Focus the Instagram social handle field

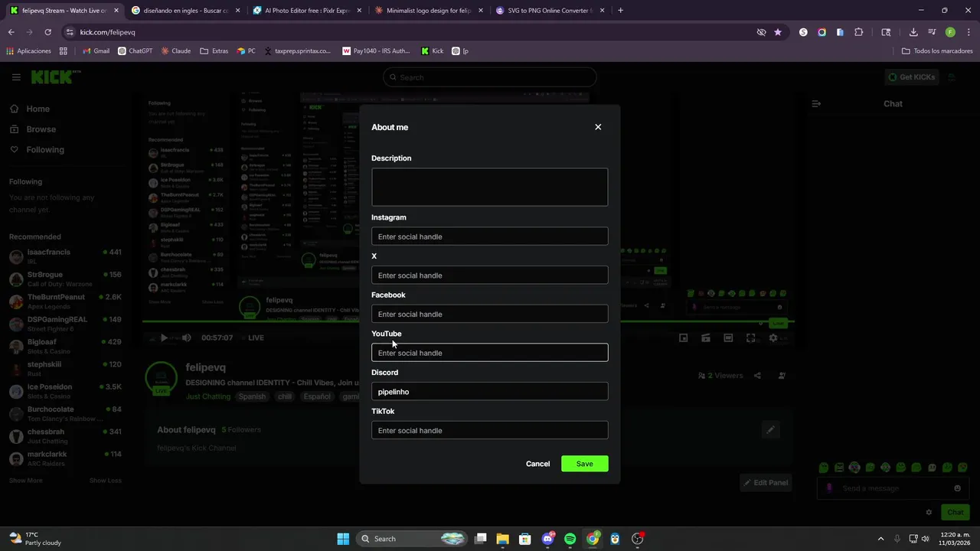489,236
